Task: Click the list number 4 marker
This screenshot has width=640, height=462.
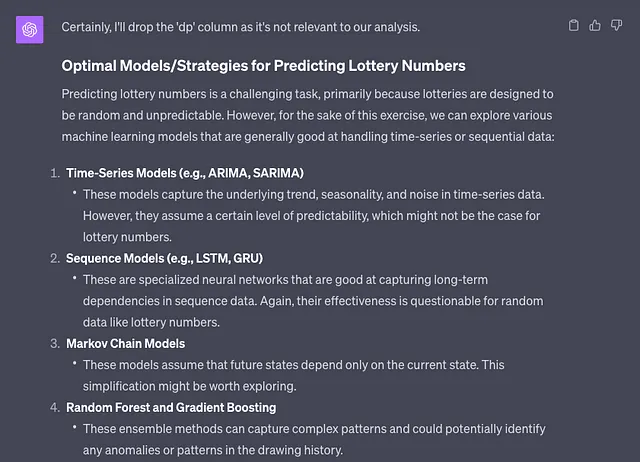Action: coord(55,407)
